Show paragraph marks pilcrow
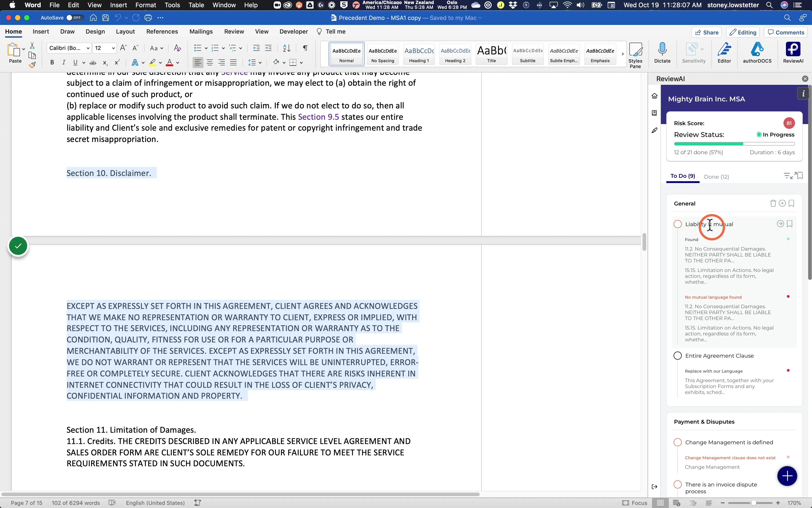Viewport: 812px width, 508px height. pos(305,48)
